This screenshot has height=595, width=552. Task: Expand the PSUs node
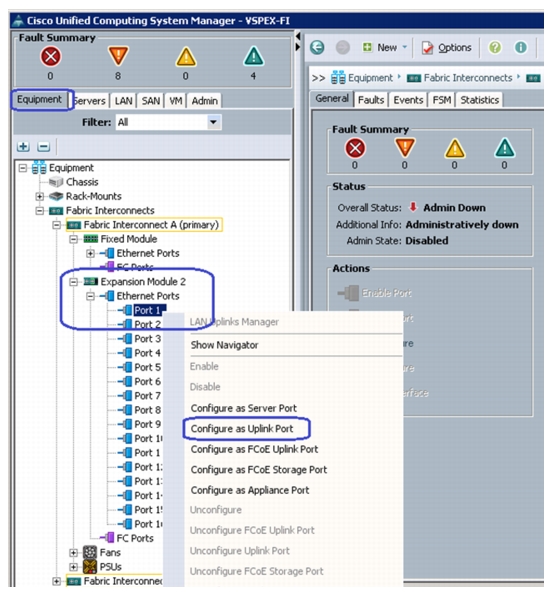tap(74, 567)
